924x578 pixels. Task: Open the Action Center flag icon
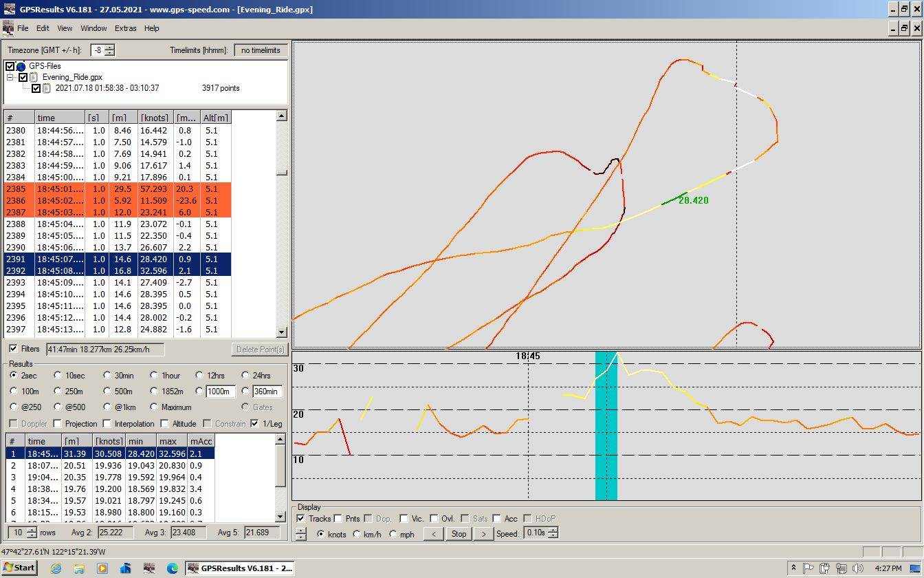pos(809,568)
